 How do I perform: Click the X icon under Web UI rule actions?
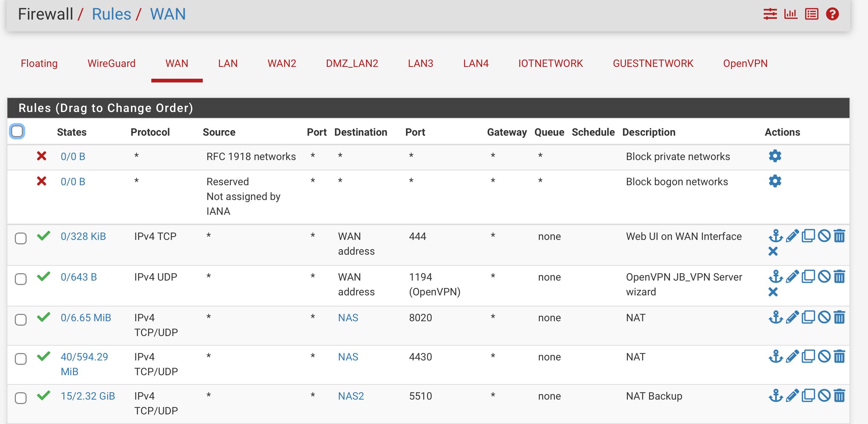point(773,252)
